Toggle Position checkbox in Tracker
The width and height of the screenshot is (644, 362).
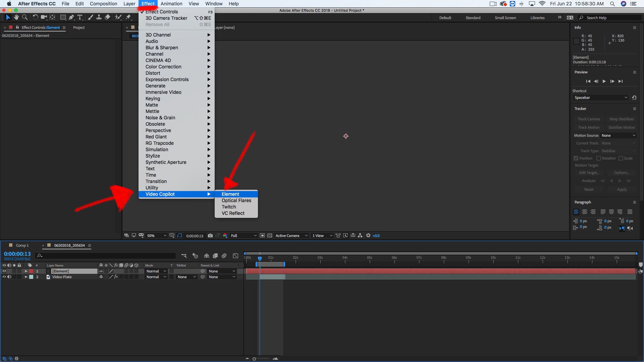576,158
